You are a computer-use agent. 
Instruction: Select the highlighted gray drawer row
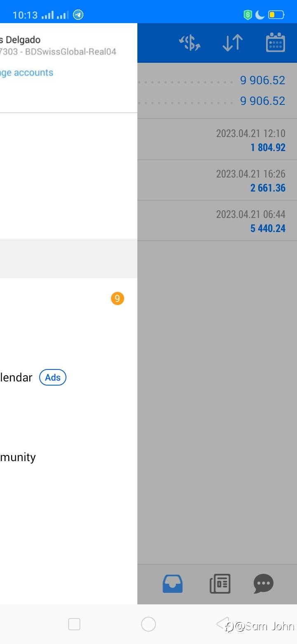(x=68, y=258)
